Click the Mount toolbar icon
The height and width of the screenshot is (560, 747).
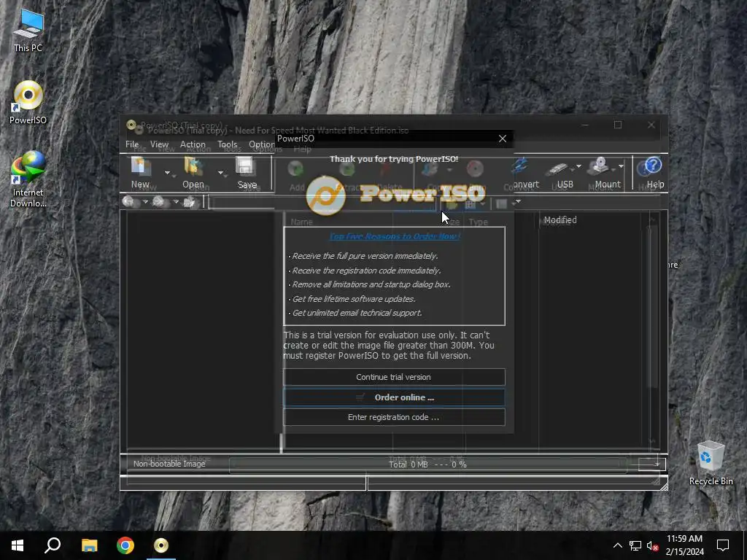[x=603, y=173]
